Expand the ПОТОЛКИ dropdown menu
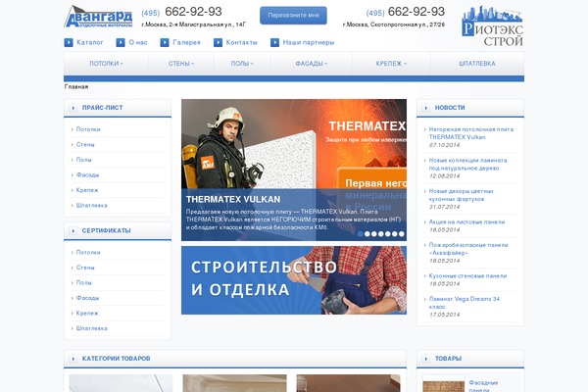 [106, 64]
